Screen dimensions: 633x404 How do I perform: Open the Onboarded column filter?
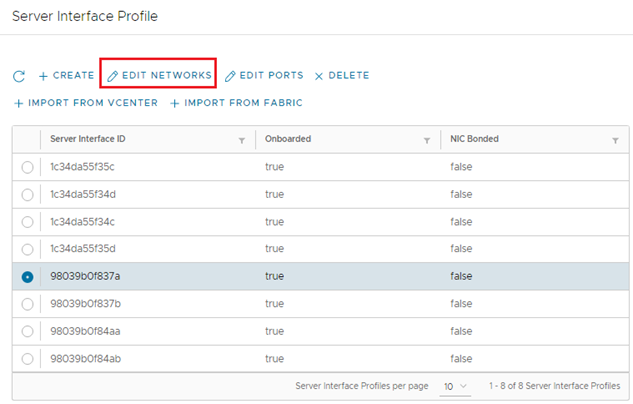[x=427, y=141]
